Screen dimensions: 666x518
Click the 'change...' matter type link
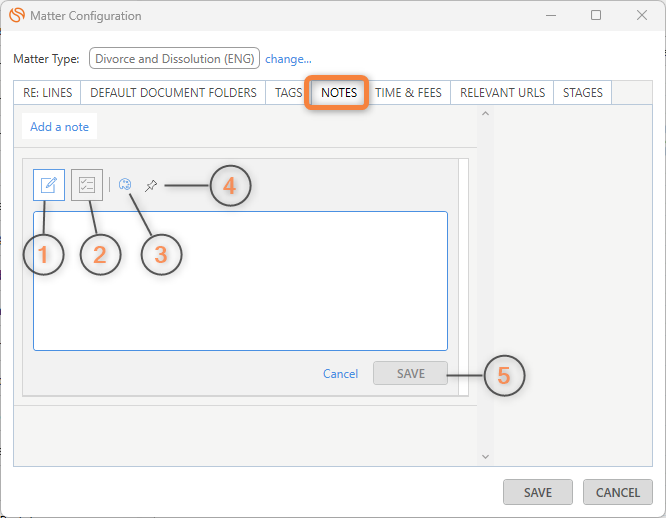pyautogui.click(x=288, y=59)
